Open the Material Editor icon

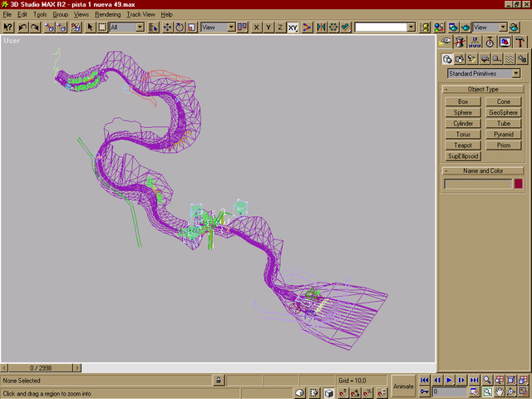point(439,27)
